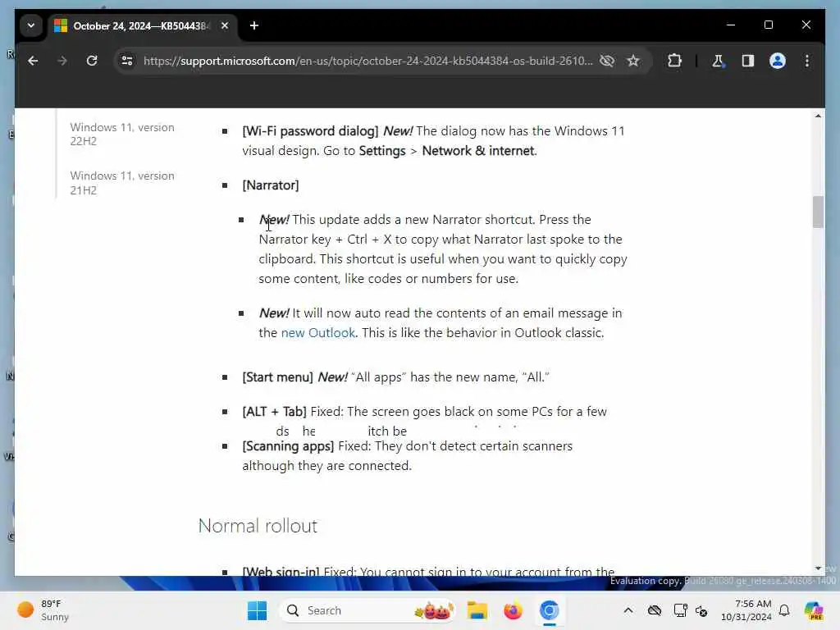Click the forward navigation arrow
This screenshot has width=840, height=630.
tap(62, 61)
